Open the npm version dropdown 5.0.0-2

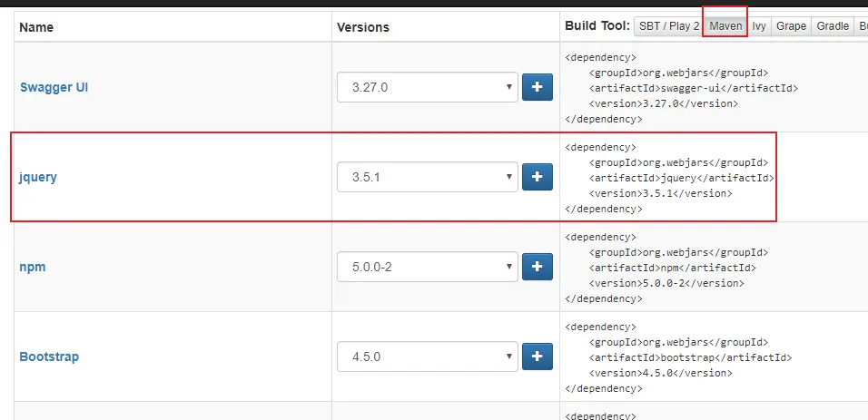(x=428, y=267)
